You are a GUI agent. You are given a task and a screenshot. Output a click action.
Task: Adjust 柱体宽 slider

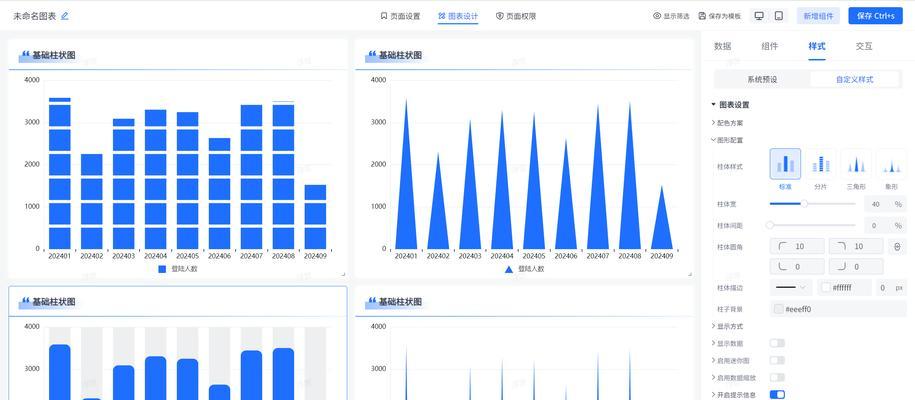pos(804,204)
